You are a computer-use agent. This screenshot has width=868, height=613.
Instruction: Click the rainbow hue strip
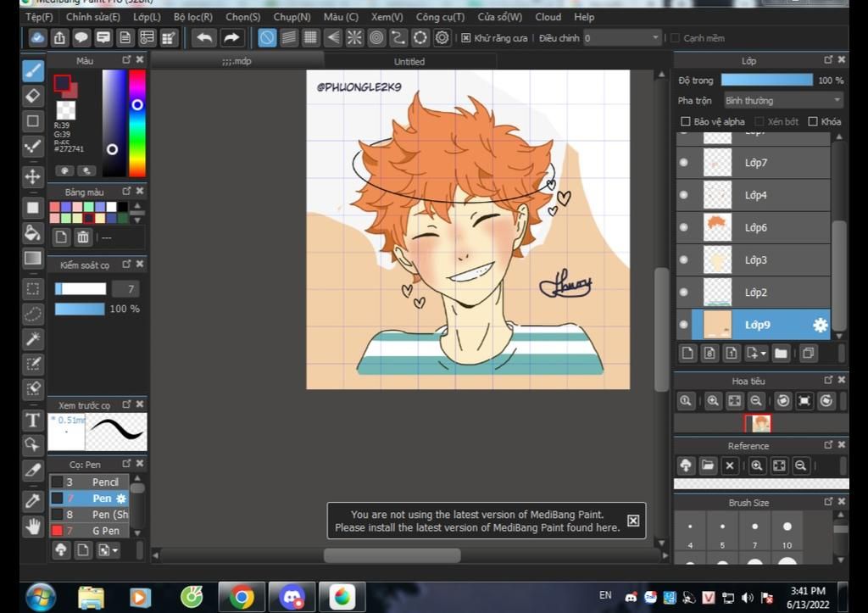click(136, 123)
